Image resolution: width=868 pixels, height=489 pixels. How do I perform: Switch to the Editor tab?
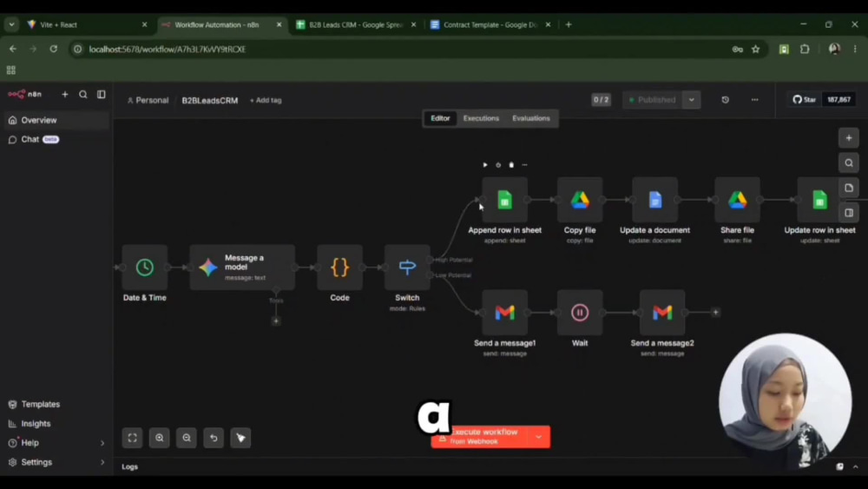440,118
